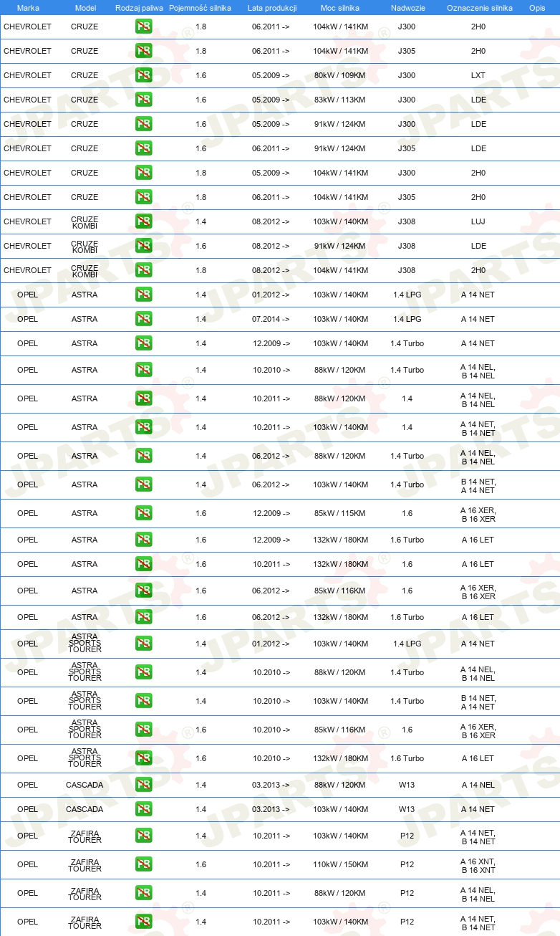This screenshot has height=936, width=560.
Task: Click the fuel icon for Astra 01.2012 1.4 LPG
Action: click(x=143, y=295)
